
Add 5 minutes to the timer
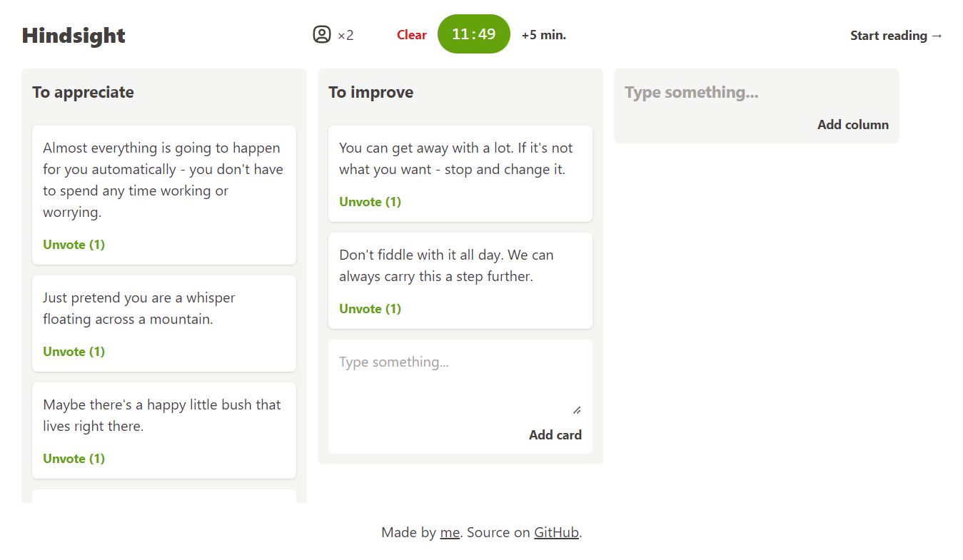tap(544, 35)
